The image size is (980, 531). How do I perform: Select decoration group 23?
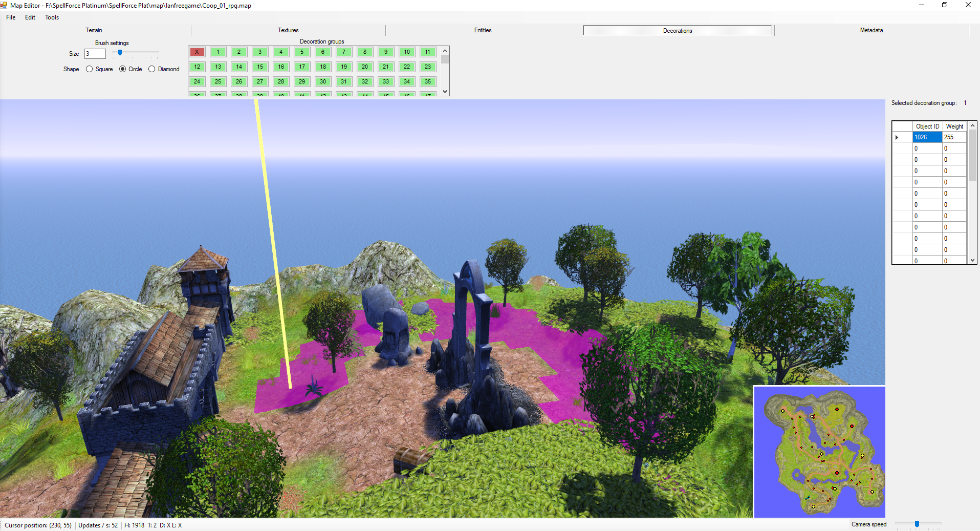click(x=428, y=67)
